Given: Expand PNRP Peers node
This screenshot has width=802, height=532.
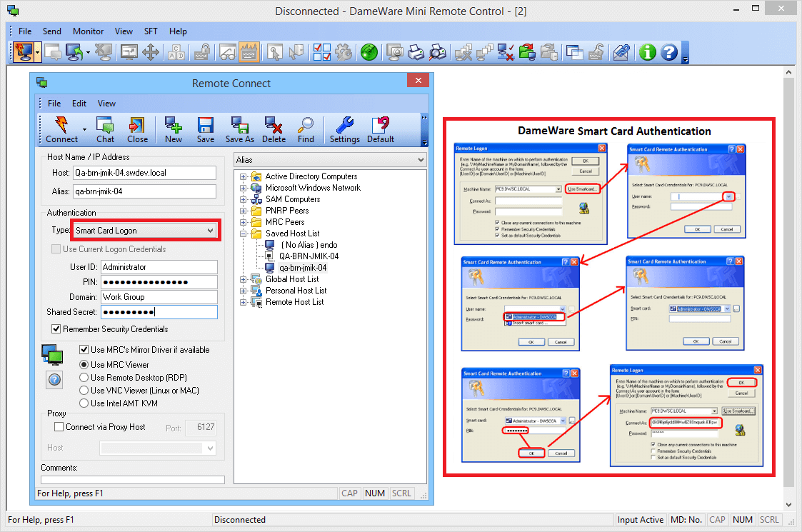Looking at the screenshot, I should point(244,211).
